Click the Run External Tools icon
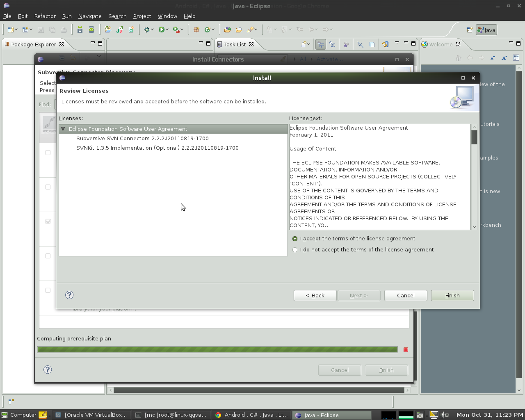 coord(176,30)
